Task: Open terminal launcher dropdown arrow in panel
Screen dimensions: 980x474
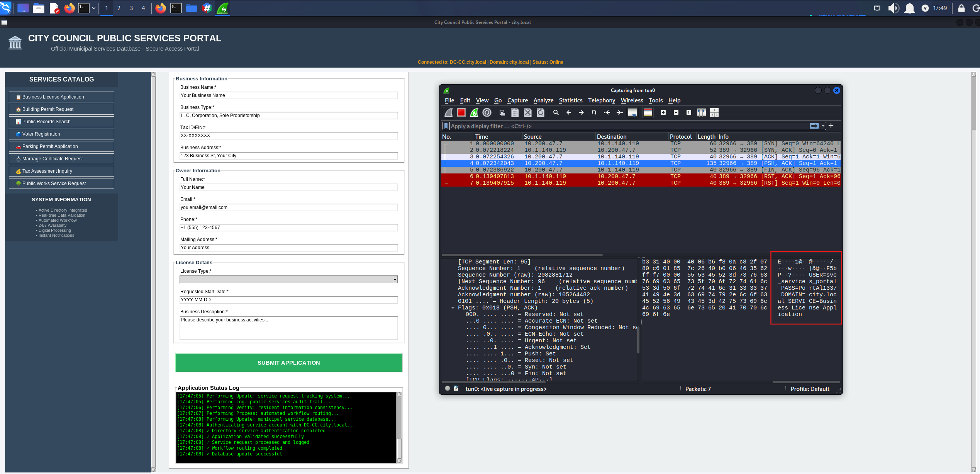Action: coord(94,8)
